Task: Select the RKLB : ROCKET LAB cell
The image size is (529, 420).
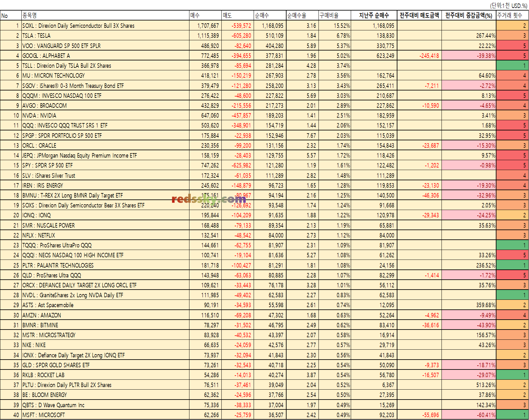Action: pyautogui.click(x=105, y=375)
